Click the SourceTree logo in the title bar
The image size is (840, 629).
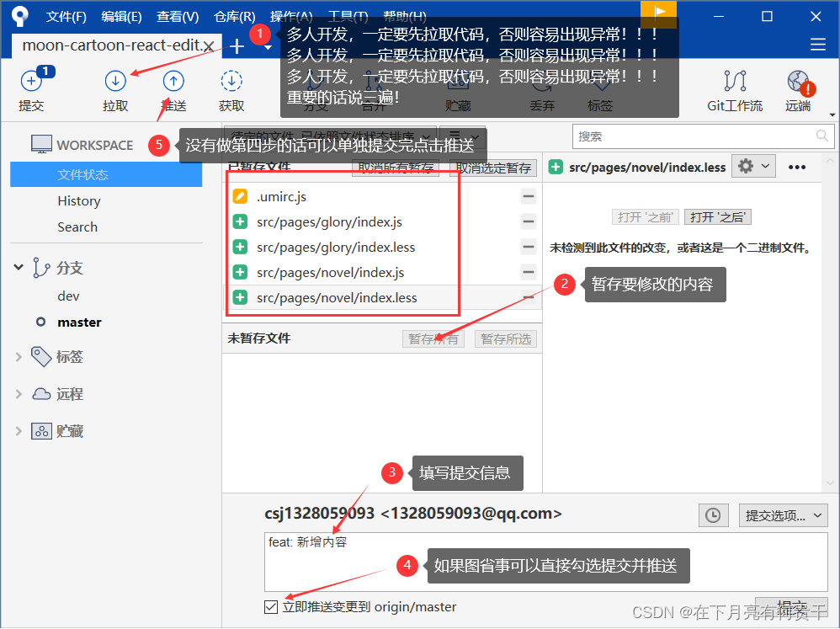[x=20, y=16]
